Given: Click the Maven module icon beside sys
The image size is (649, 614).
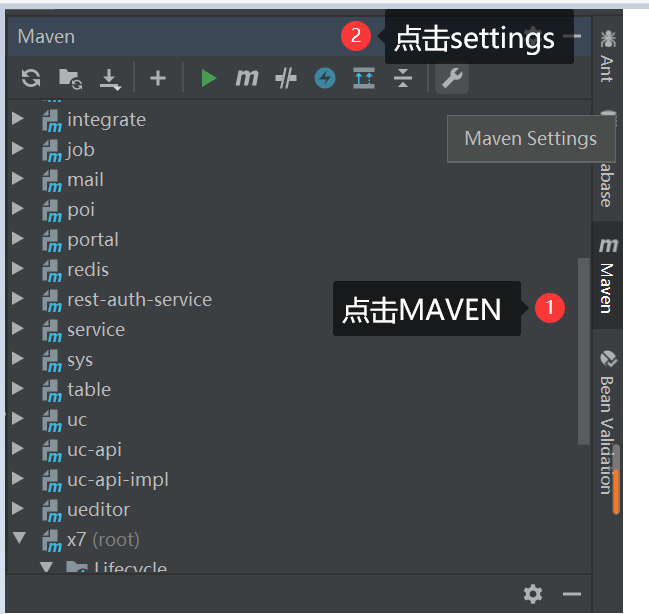Looking at the screenshot, I should pyautogui.click(x=52, y=361).
